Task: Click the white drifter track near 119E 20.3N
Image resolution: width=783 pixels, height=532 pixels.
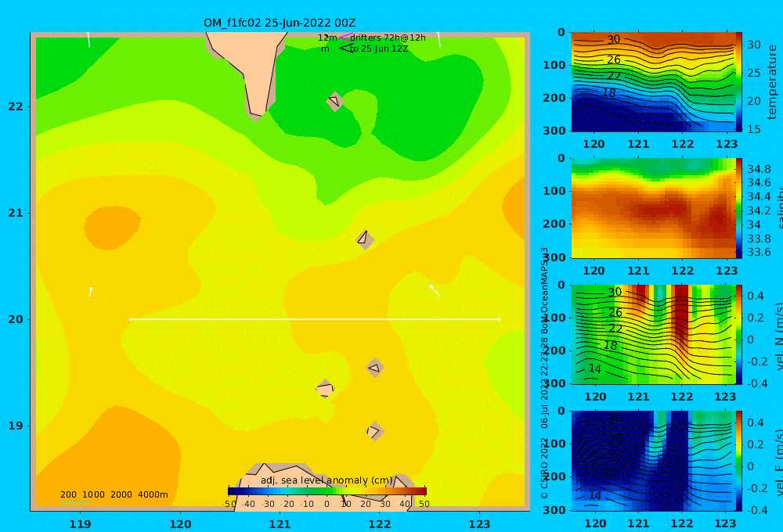Action: tap(90, 292)
